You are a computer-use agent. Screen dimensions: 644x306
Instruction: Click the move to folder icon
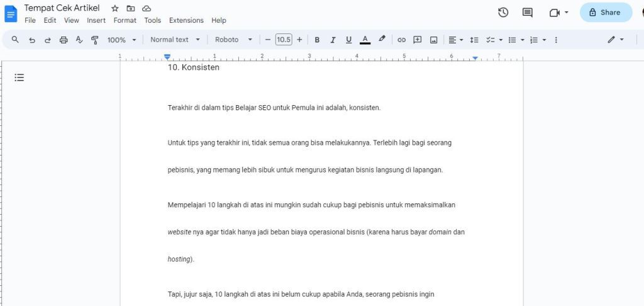(131, 8)
